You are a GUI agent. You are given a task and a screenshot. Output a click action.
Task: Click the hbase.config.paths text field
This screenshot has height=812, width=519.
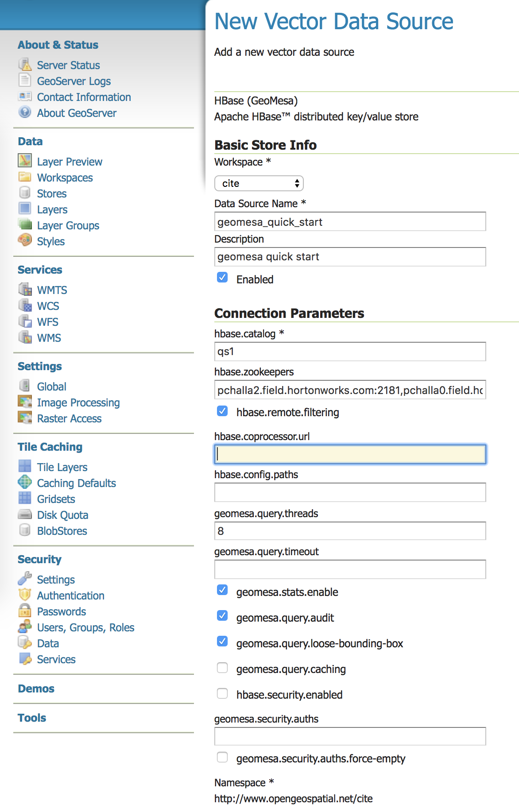click(x=350, y=492)
